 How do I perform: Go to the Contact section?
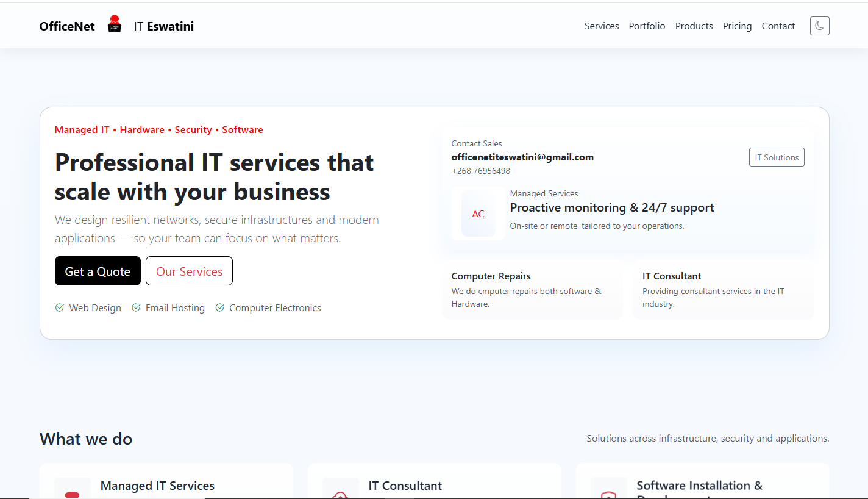tap(778, 26)
